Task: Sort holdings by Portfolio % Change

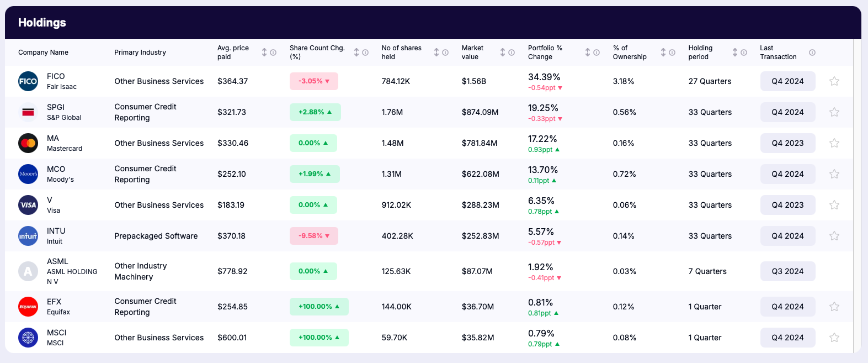Action: [588, 52]
